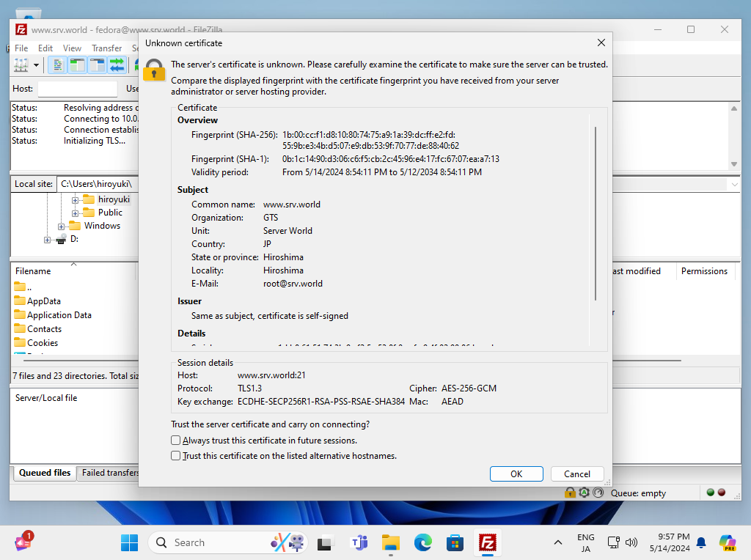751x560 pixels.
Task: Expand the Windows folder tree node
Action: coord(62,226)
